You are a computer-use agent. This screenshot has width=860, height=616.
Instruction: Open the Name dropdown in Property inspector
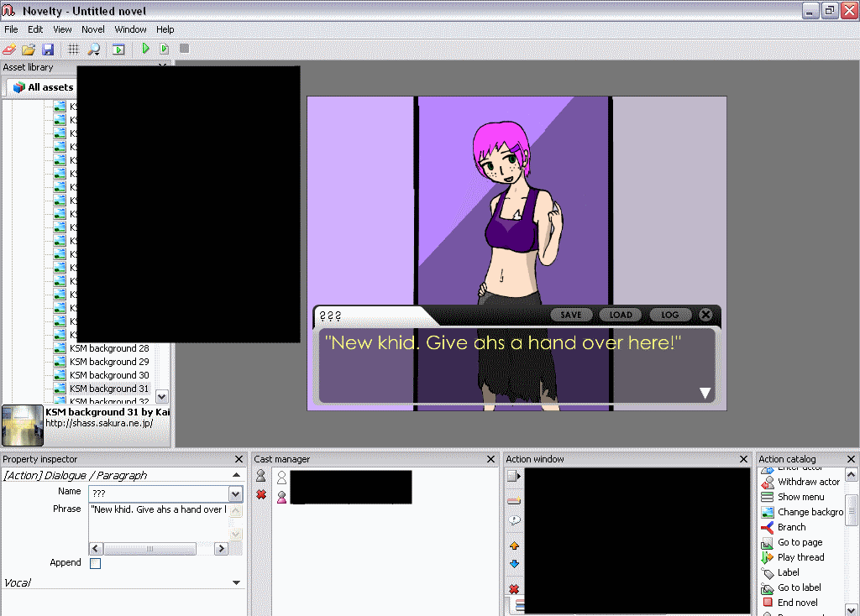pos(236,494)
